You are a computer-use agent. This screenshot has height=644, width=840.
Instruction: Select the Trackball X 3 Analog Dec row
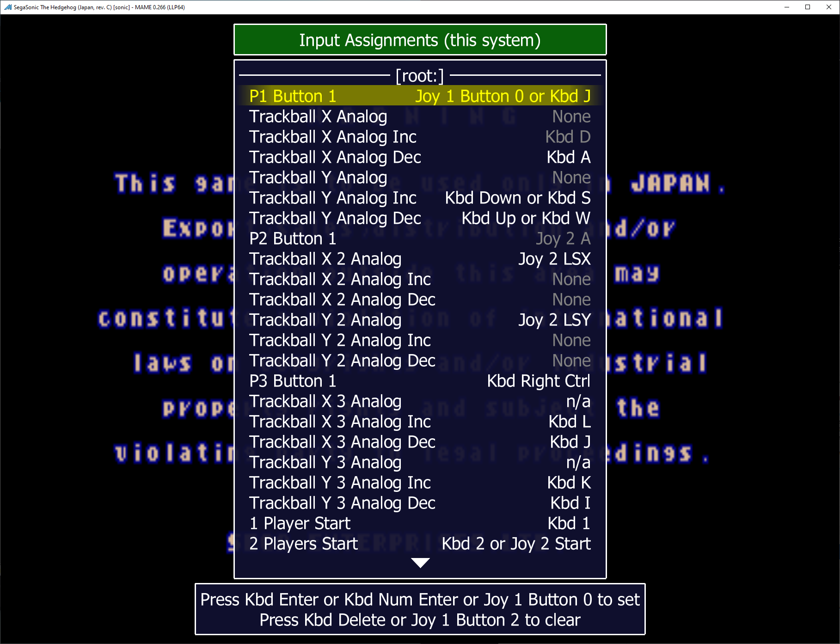pos(420,442)
